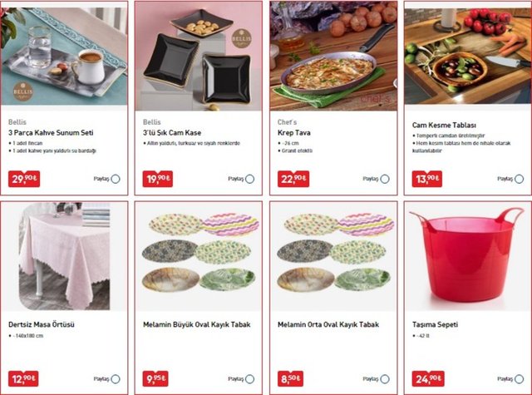Toggle Paylaş circle for Cam Kesme Tablası
The image size is (532, 395).
(x=519, y=179)
